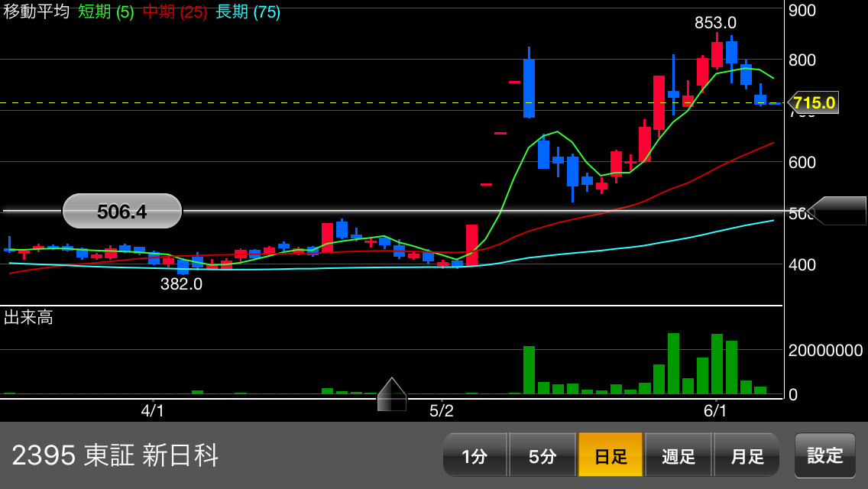The height and width of the screenshot is (489, 868).
Task: Tap the yellow 715.0 current price tag
Action: pos(813,102)
